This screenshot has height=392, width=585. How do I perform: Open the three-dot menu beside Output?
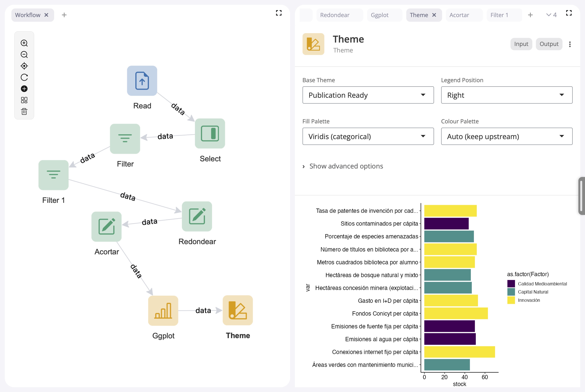coord(570,44)
